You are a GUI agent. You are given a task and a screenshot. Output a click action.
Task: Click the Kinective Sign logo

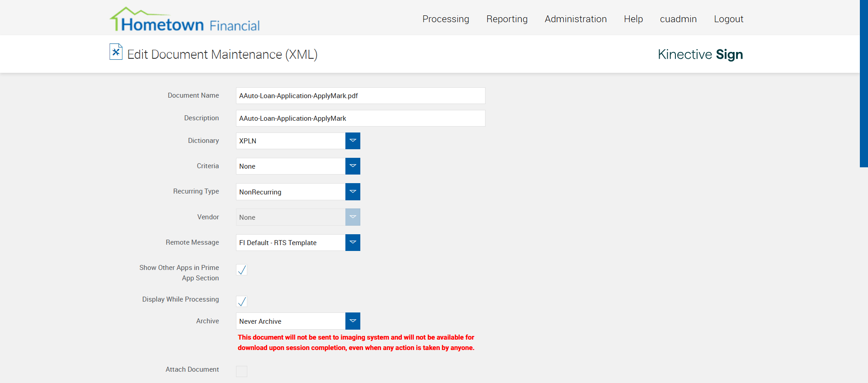(x=700, y=54)
